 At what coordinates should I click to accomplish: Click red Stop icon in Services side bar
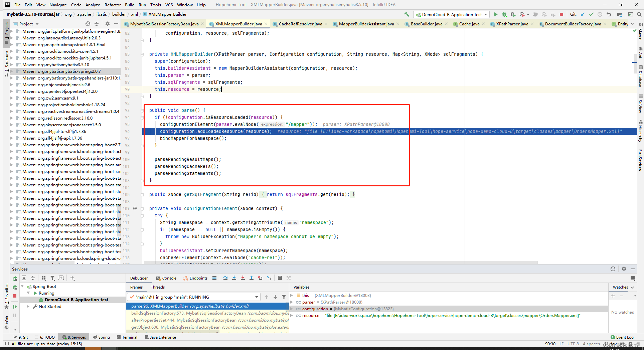point(15,296)
